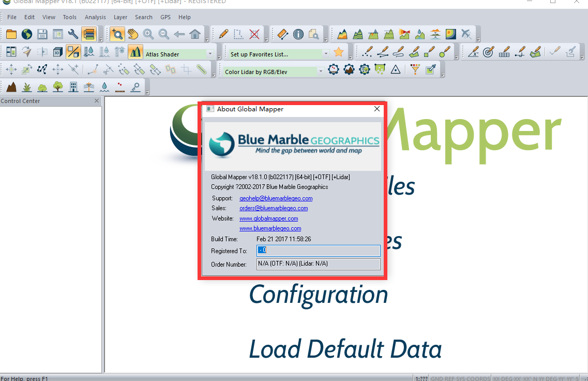Toggle the Overlay Control Center button

(x=89, y=34)
